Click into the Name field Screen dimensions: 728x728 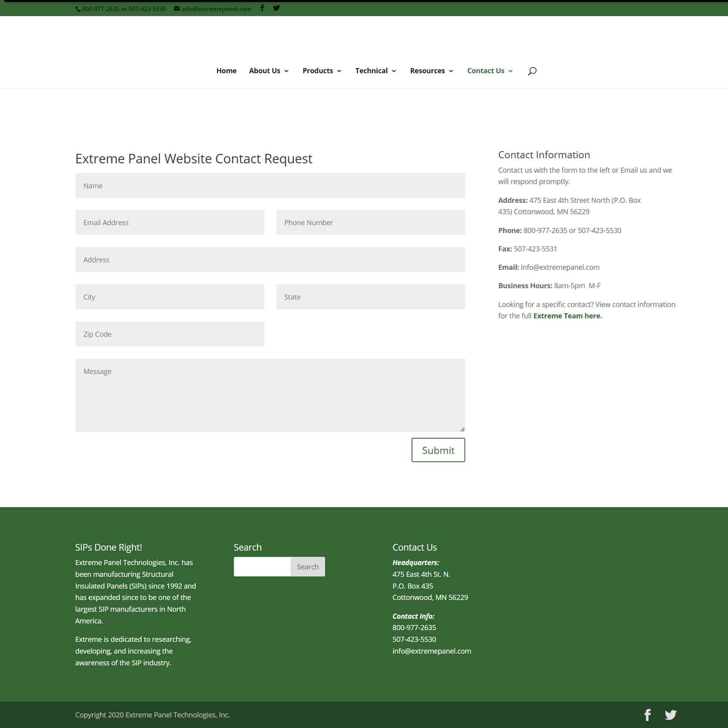(x=270, y=185)
